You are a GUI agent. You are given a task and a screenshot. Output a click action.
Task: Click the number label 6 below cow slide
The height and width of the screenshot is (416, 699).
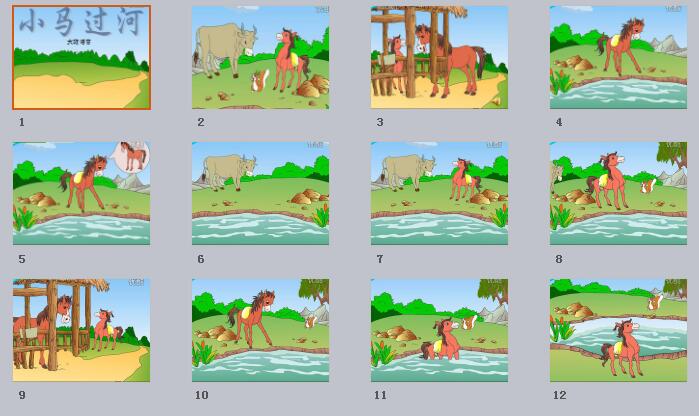tap(201, 259)
